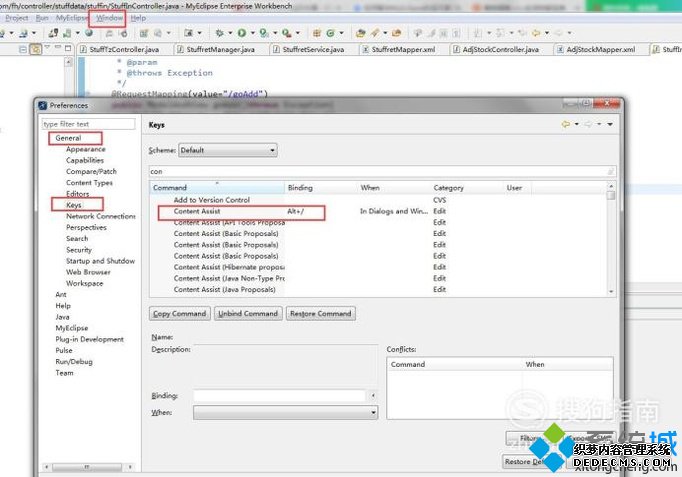
Task: Open Back history dropdown in Preferences header
Action: pos(577,124)
